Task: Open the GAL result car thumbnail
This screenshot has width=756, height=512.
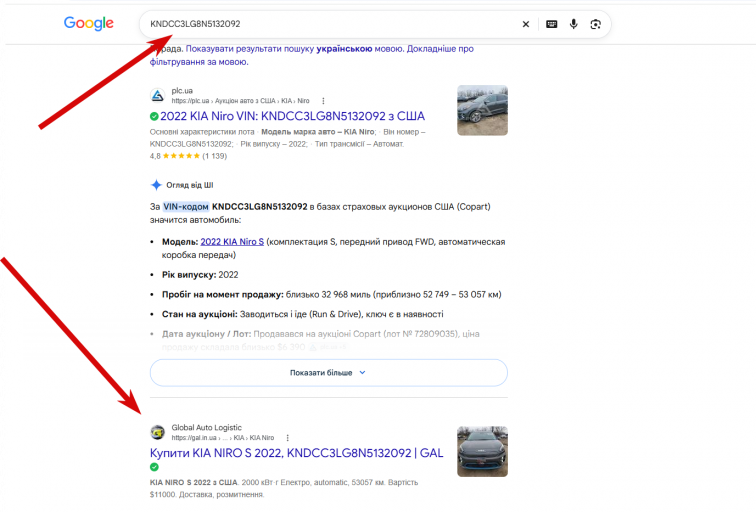Action: [x=482, y=451]
